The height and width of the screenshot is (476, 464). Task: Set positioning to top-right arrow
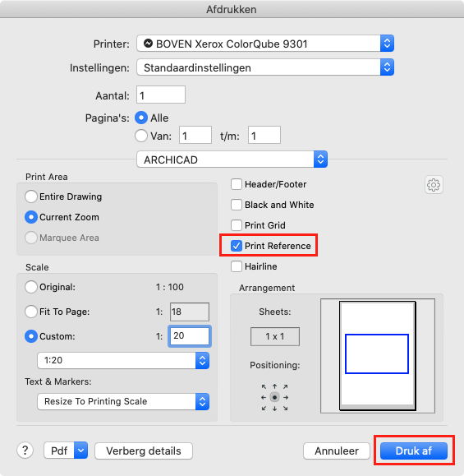tap(285, 386)
